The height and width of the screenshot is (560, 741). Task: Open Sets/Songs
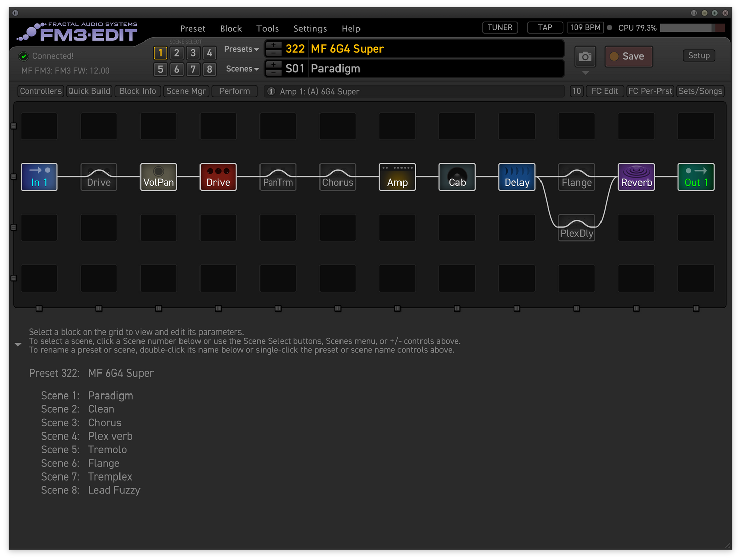click(x=700, y=91)
